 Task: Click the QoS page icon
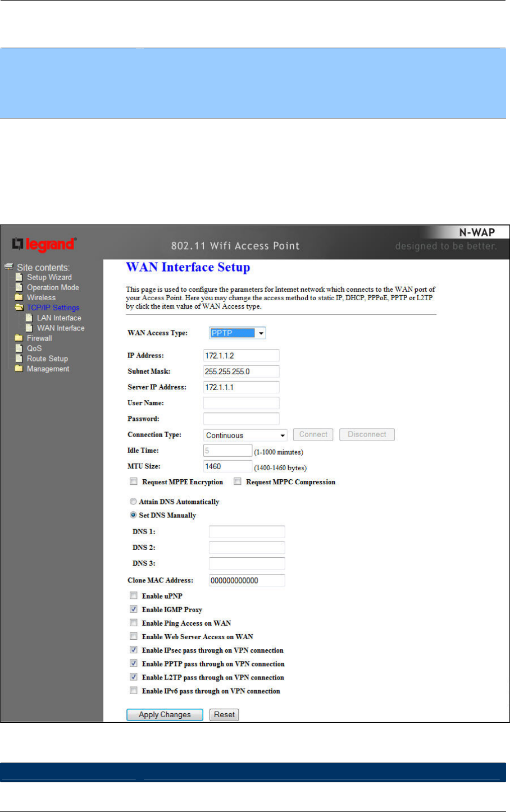pyautogui.click(x=19, y=348)
